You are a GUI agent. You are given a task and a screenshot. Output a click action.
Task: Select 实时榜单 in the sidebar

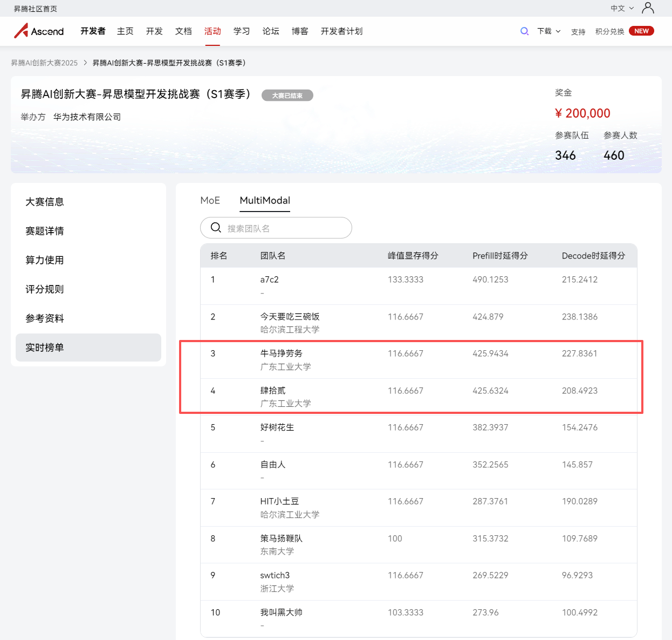45,348
